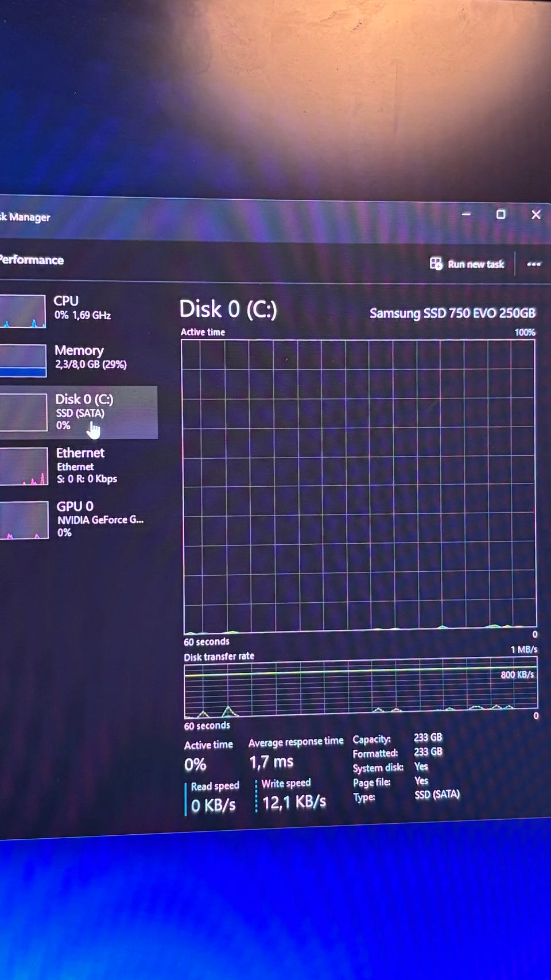The height and width of the screenshot is (980, 551).
Task: Select Disk 0 (C:) in sidebar
Action: tap(79, 412)
